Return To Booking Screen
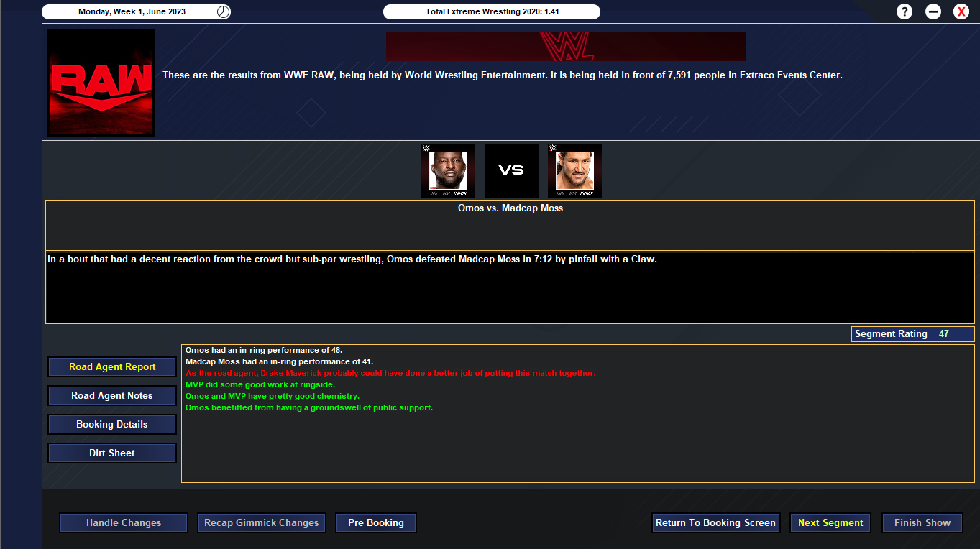 point(715,522)
